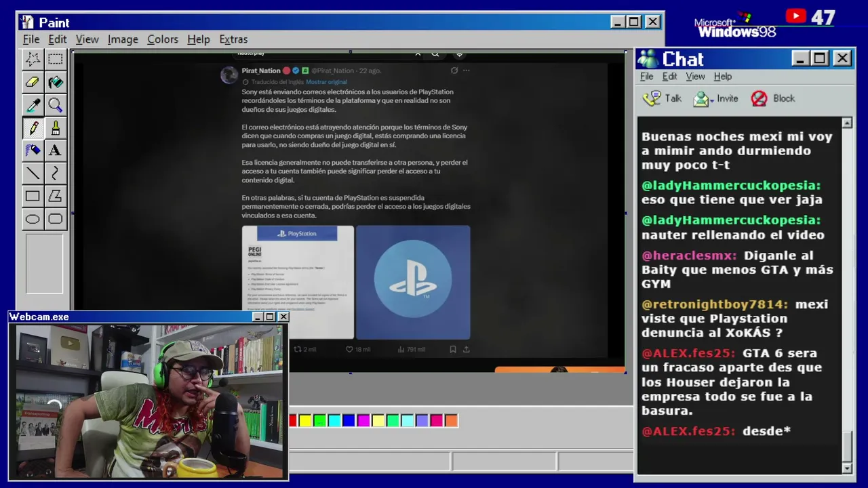Screen dimensions: 868x488
Task: Pick the cyan color swatch
Action: coord(334,421)
